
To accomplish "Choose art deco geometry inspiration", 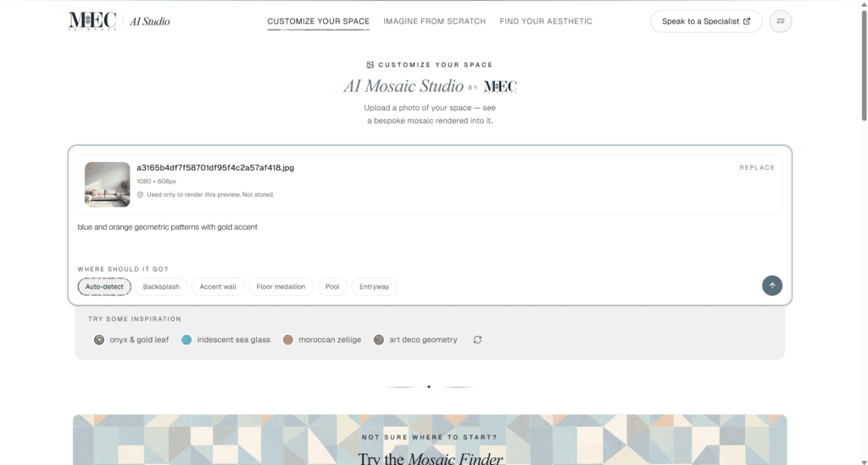I will click(415, 339).
